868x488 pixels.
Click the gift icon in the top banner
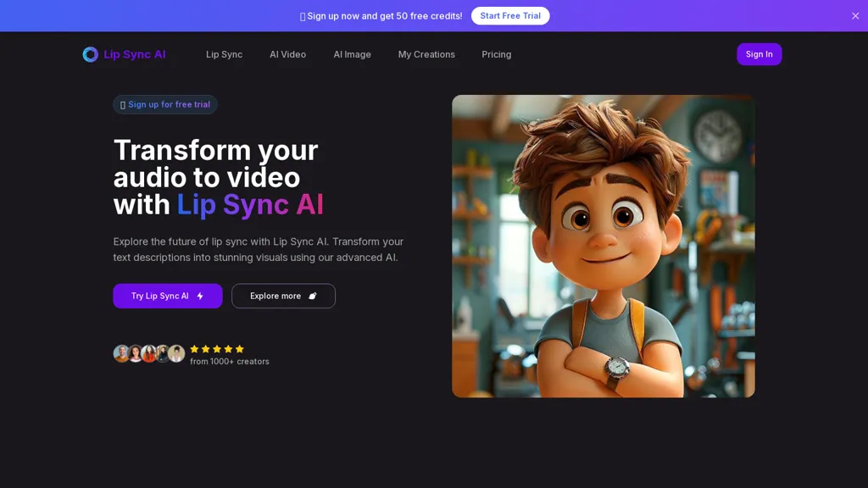303,16
